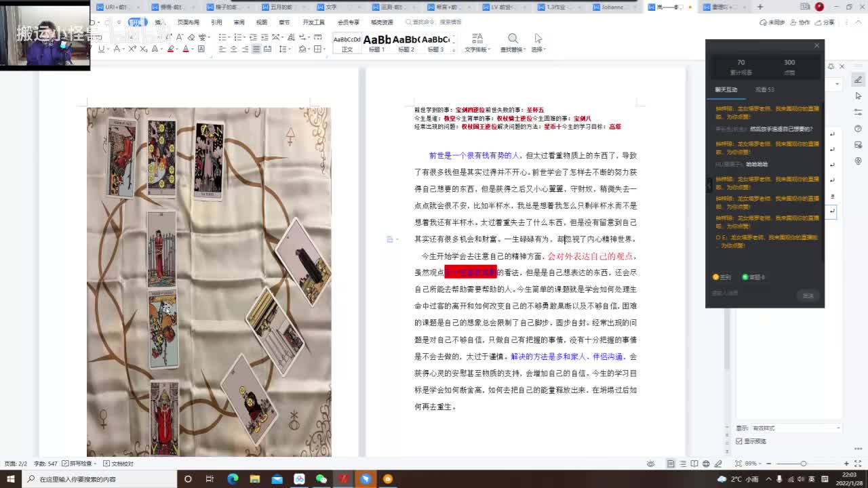Open the Developer Tools ribbon tab
Viewport: 868px width, 488px height.
tap(313, 22)
